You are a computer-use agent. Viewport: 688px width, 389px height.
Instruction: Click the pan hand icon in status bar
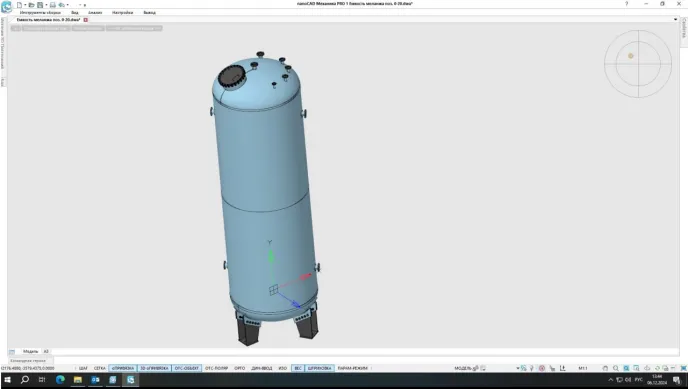[606, 368]
